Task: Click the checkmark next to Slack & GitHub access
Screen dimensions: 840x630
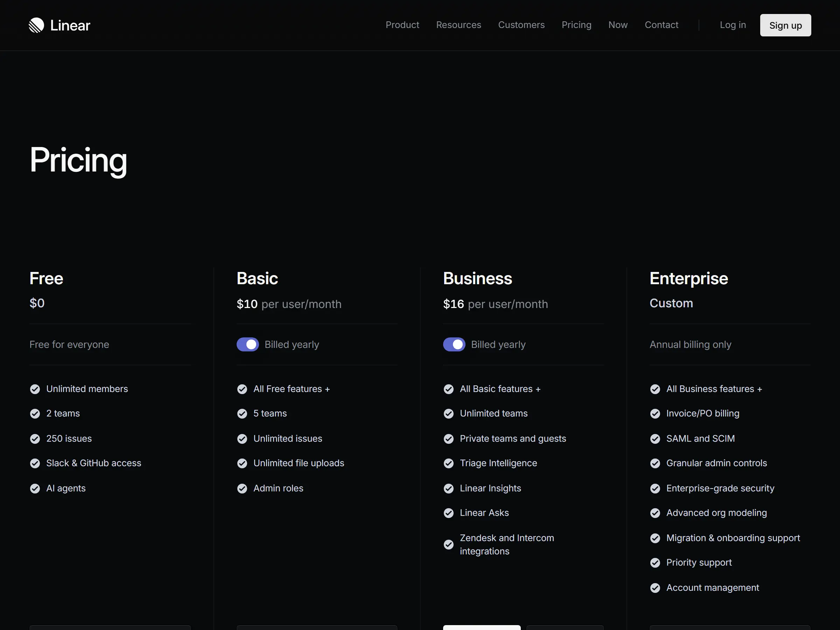Action: [x=35, y=463]
